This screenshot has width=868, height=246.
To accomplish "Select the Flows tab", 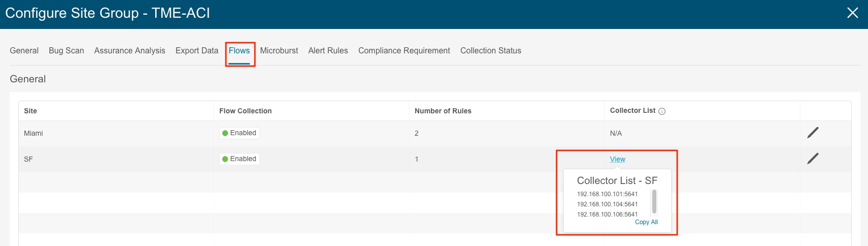I will point(239,51).
